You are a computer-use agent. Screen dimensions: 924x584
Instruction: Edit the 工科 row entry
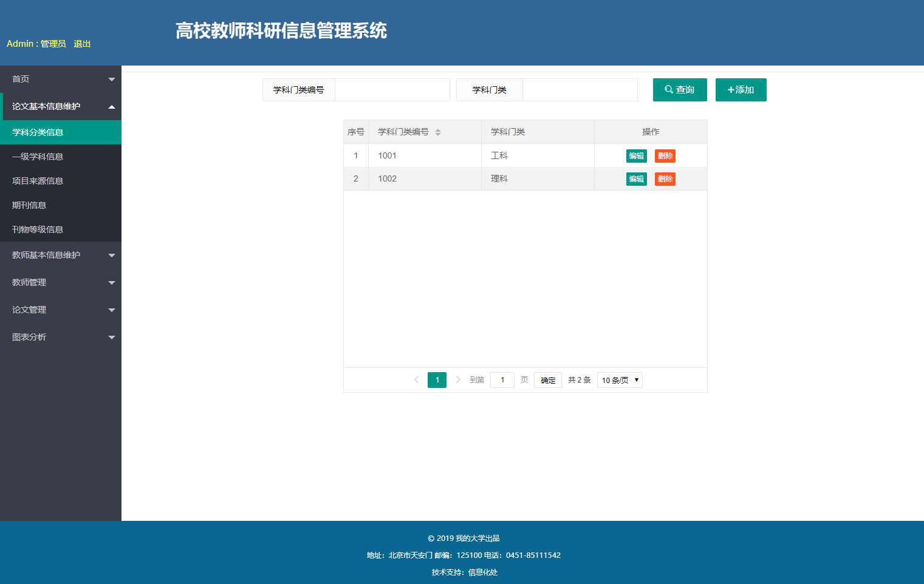pos(636,156)
